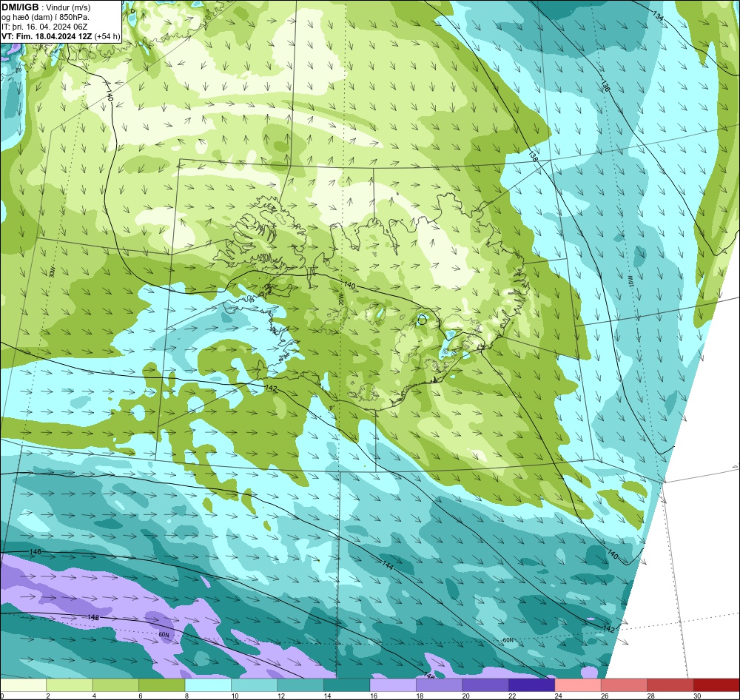This screenshot has width=740, height=700.
Task: Click the 26–28 m/s salmon legend swatch
Action: tap(625, 685)
